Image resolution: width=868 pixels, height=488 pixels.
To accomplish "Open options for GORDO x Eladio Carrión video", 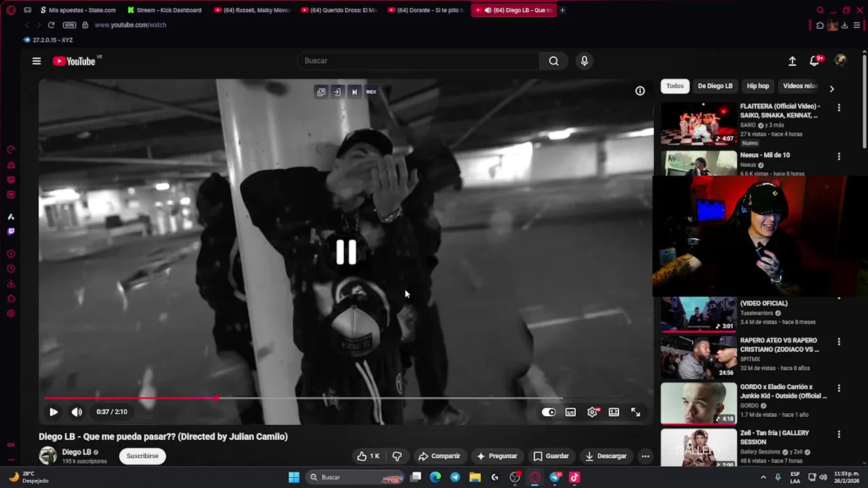I will click(x=839, y=388).
